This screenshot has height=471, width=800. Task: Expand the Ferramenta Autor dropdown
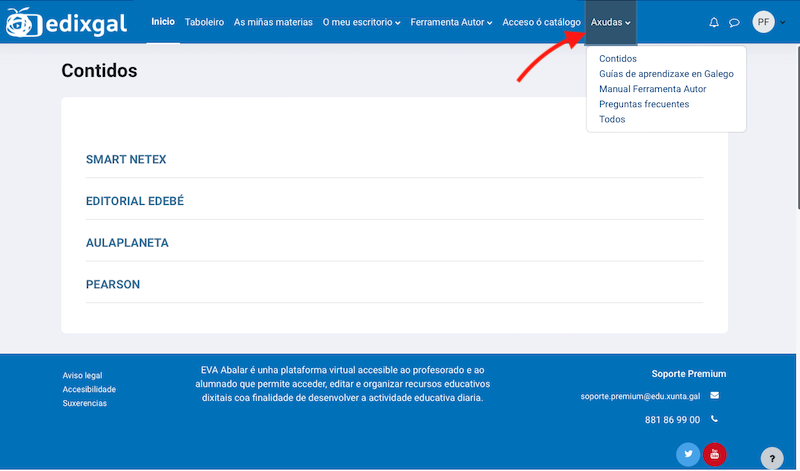click(x=452, y=22)
